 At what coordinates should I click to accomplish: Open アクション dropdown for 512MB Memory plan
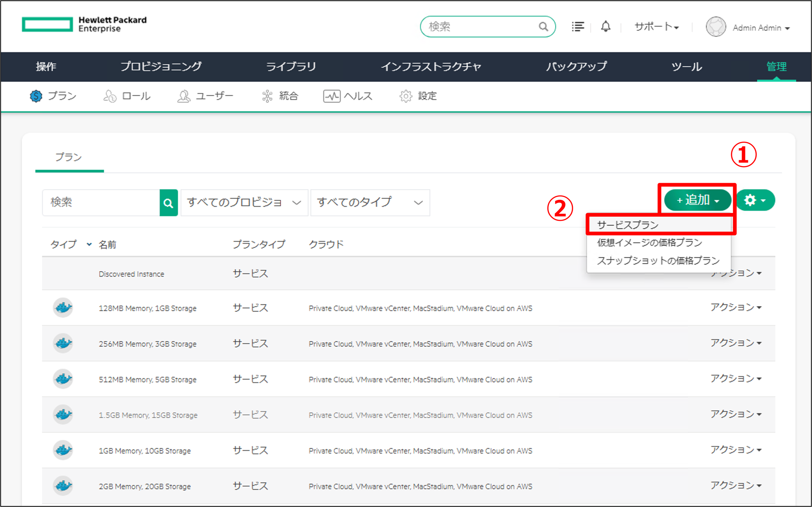click(736, 379)
